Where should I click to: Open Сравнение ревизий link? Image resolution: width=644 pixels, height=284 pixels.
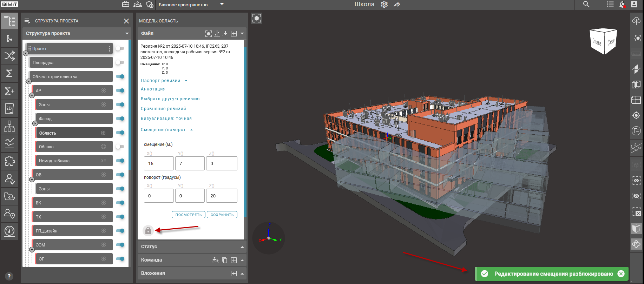[x=163, y=109]
